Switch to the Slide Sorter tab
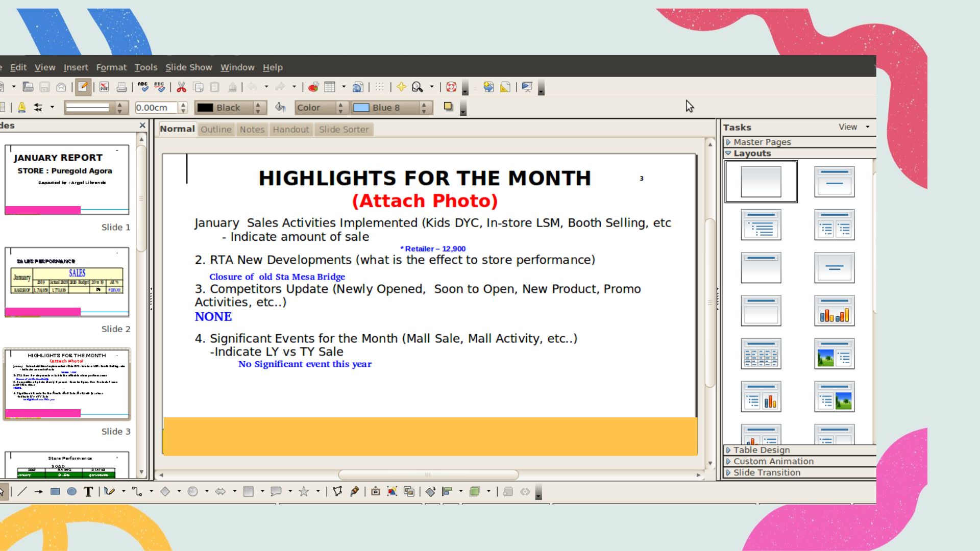Screen dimensions: 980x551 [x=344, y=130]
